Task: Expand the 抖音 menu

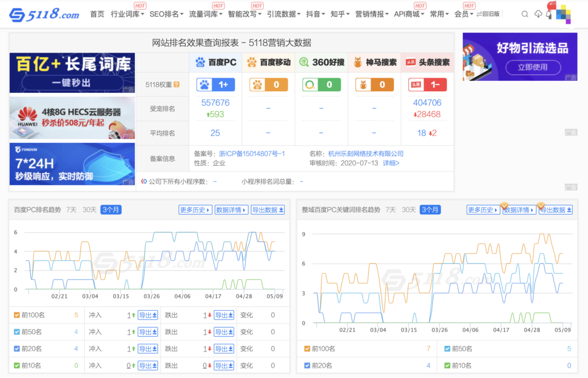Action: (x=315, y=14)
